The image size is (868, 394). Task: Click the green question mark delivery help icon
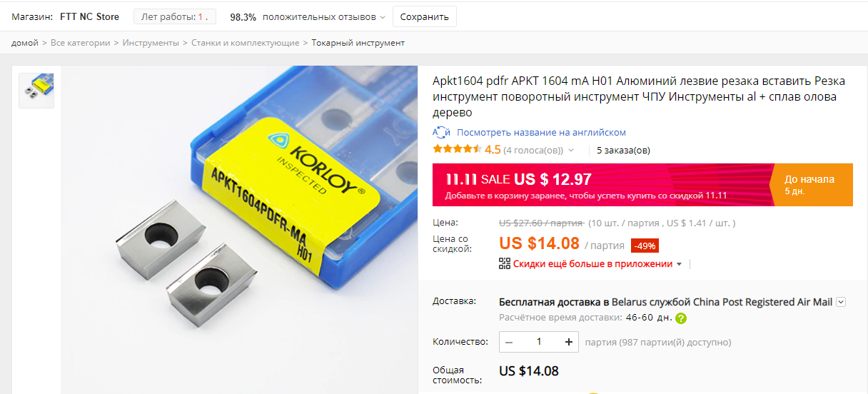[681, 318]
